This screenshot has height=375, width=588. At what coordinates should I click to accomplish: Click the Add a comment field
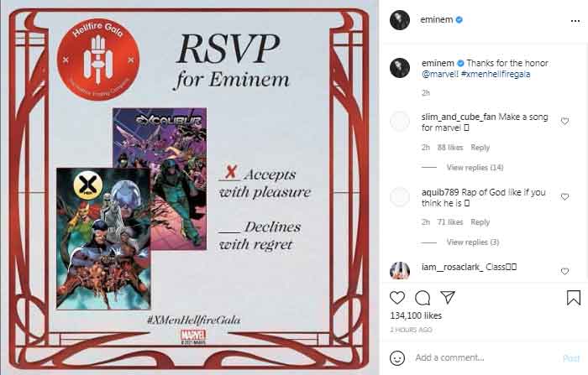pyautogui.click(x=484, y=357)
